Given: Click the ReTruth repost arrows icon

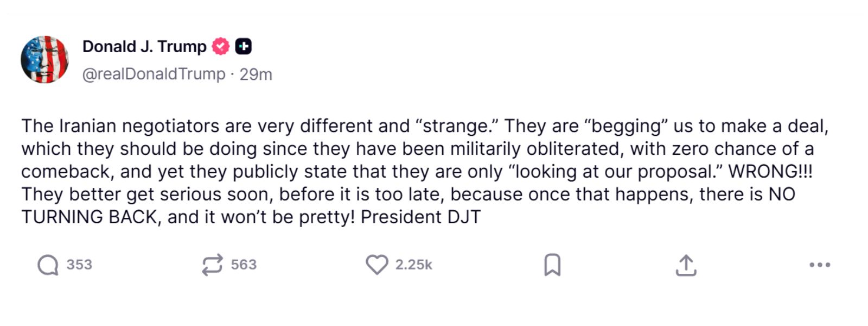Looking at the screenshot, I should click(x=212, y=265).
